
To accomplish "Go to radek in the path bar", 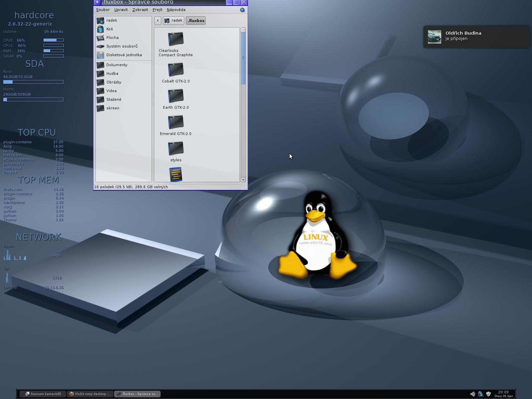I will click(x=174, y=21).
